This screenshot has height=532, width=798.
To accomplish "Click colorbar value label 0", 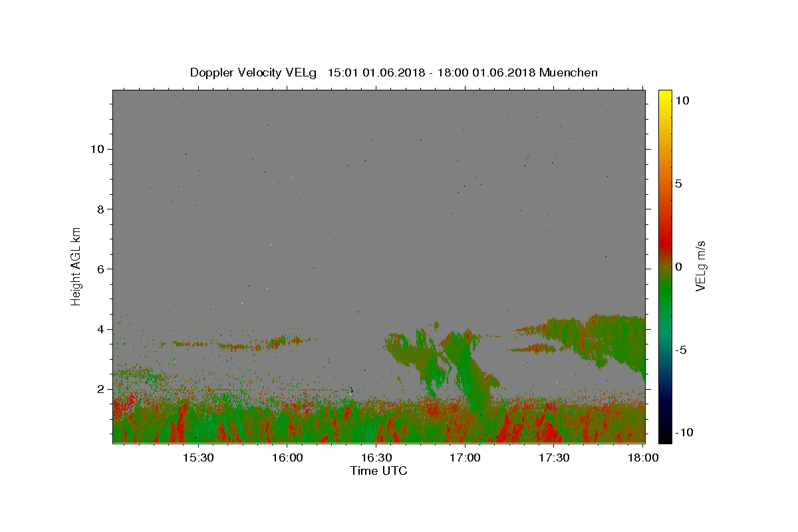I will (x=678, y=267).
